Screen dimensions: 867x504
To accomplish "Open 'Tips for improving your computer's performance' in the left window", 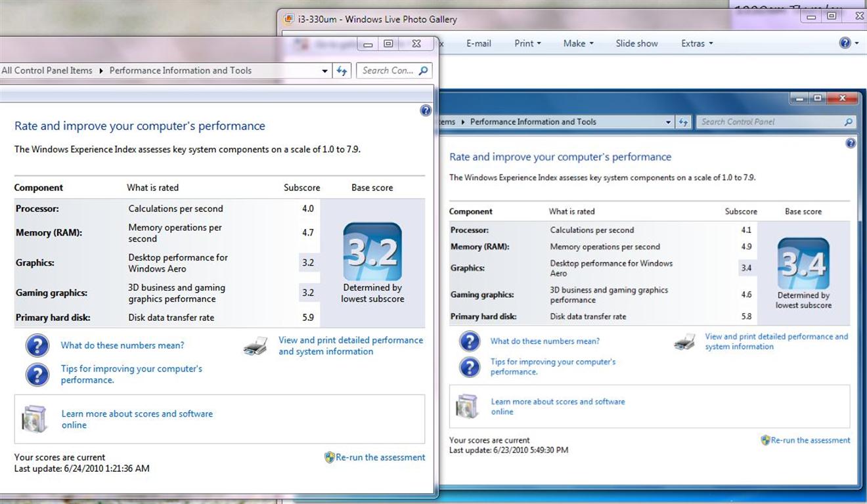I will coord(131,374).
